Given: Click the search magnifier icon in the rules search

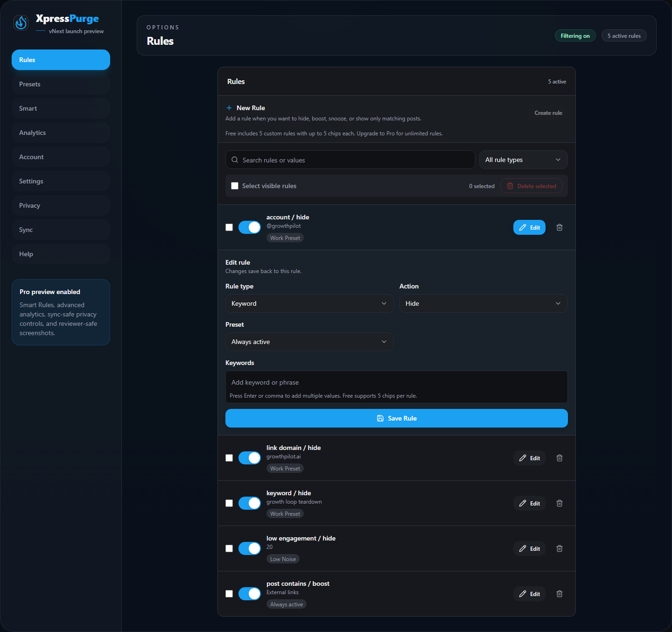Looking at the screenshot, I should tap(235, 160).
